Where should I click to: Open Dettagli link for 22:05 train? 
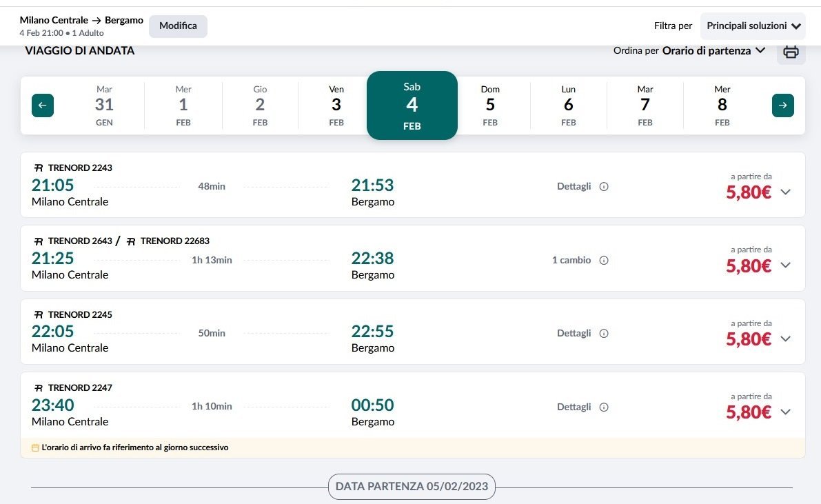(x=574, y=334)
